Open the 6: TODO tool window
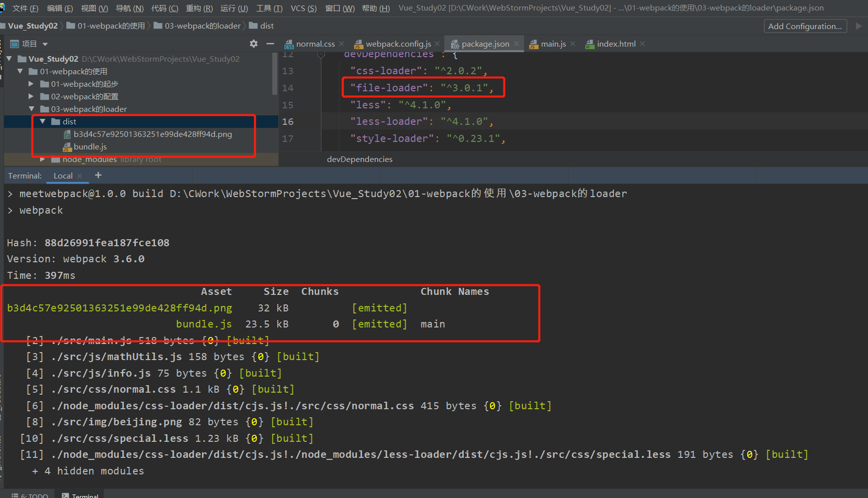 coord(30,495)
